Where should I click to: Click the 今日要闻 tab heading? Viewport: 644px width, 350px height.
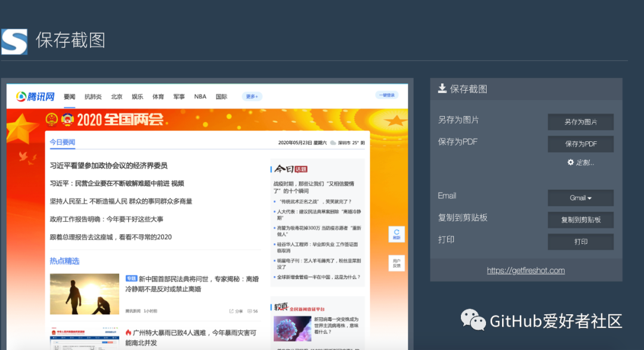click(x=63, y=142)
